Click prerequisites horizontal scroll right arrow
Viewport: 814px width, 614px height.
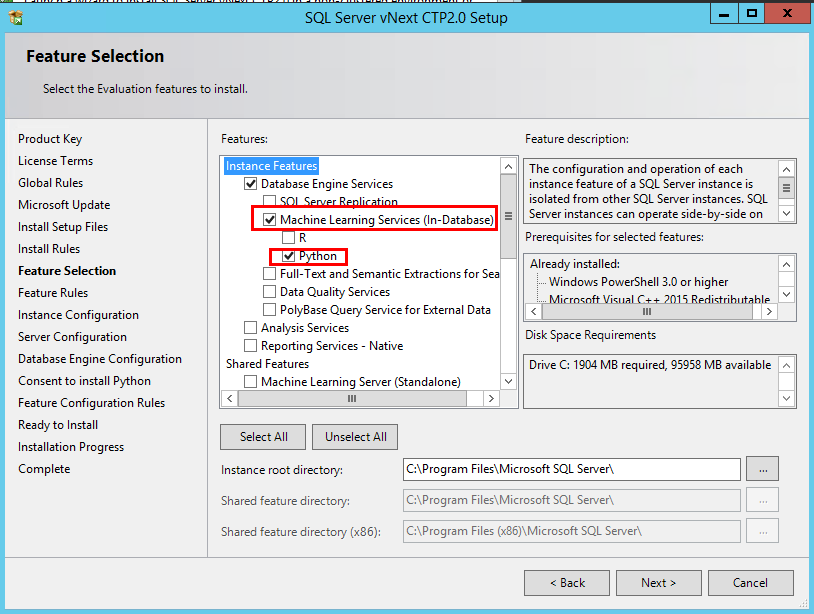click(x=769, y=311)
